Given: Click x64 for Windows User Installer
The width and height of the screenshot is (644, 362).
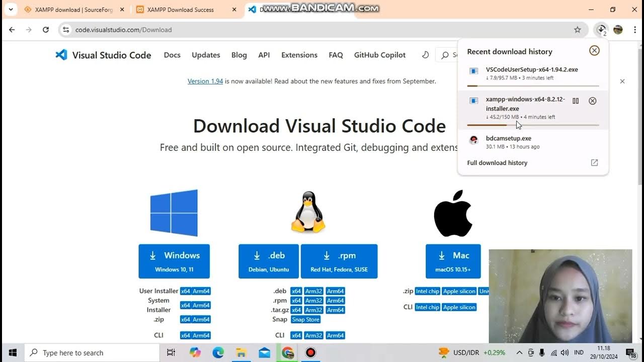Looking at the screenshot, I should [x=186, y=291].
